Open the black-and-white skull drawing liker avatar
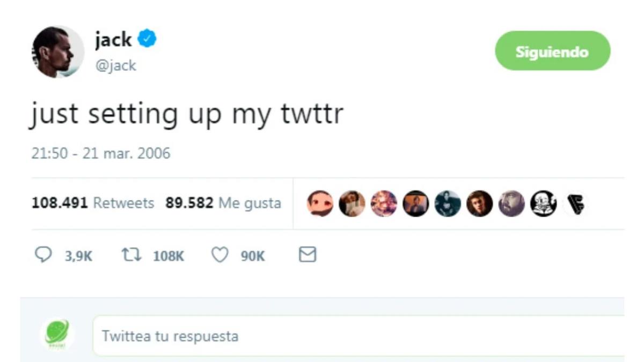This screenshot has height=362, width=644. coord(544,204)
